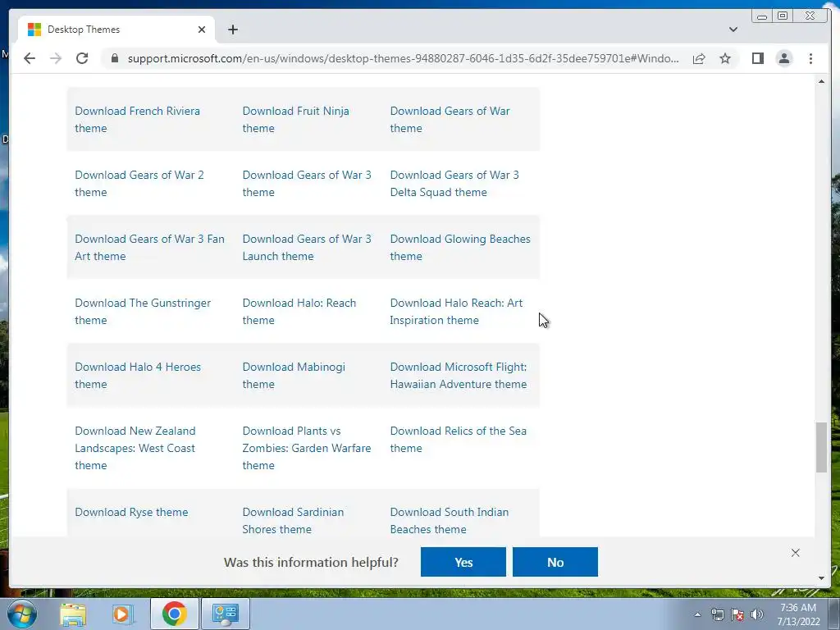Download Gears of War 3 Fan Art theme
Viewport: 840px width, 630px height.
tap(149, 248)
